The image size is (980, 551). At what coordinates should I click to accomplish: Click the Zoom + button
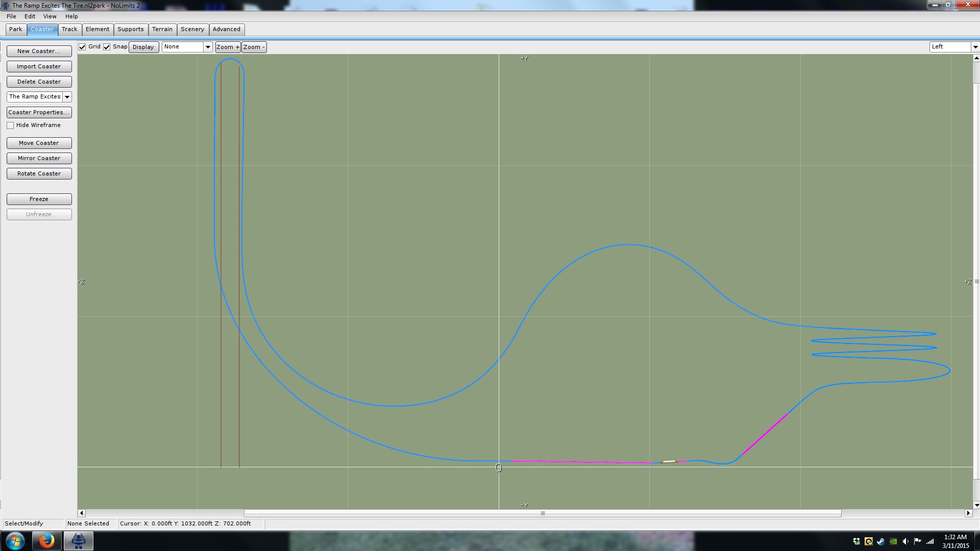[227, 47]
